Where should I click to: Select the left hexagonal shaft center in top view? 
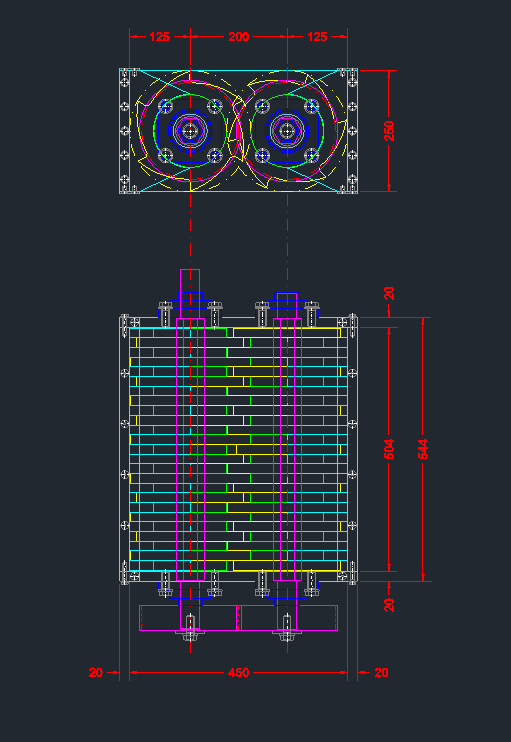(190, 129)
